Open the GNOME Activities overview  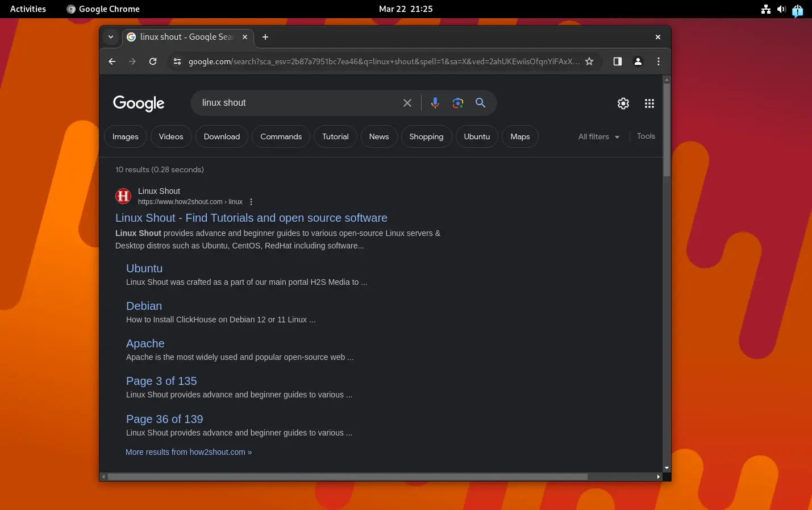(28, 9)
